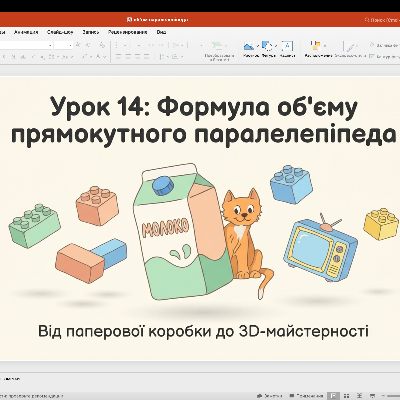Open the shape fill option

pyautogui.click(x=384, y=45)
